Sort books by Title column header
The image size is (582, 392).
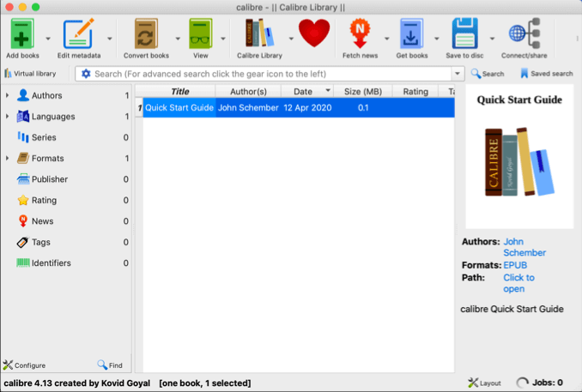pos(179,91)
